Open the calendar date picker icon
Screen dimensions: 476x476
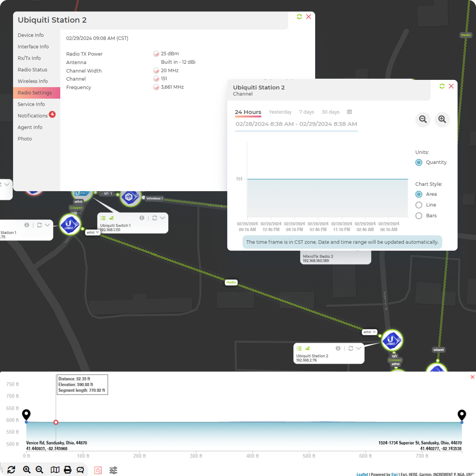point(349,112)
